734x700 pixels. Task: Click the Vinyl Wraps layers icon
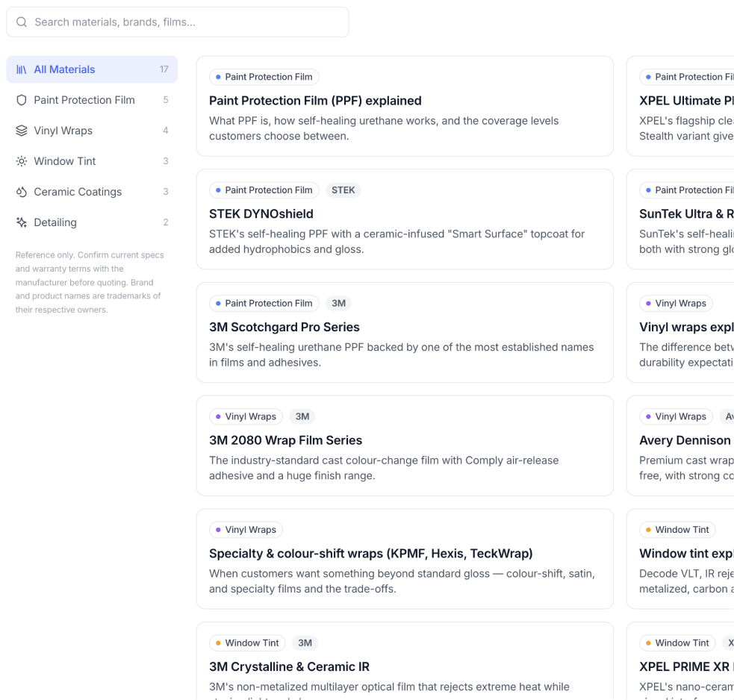pyautogui.click(x=22, y=131)
